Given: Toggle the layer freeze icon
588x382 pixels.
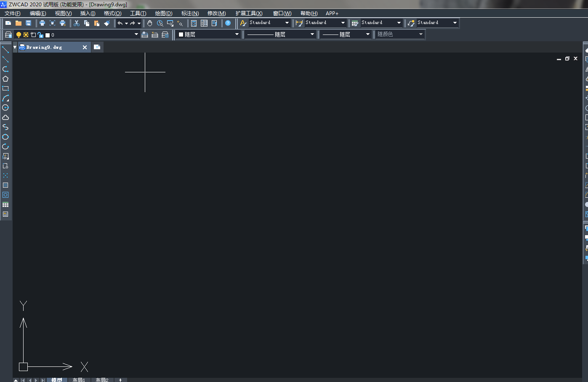Looking at the screenshot, I should coord(26,34).
